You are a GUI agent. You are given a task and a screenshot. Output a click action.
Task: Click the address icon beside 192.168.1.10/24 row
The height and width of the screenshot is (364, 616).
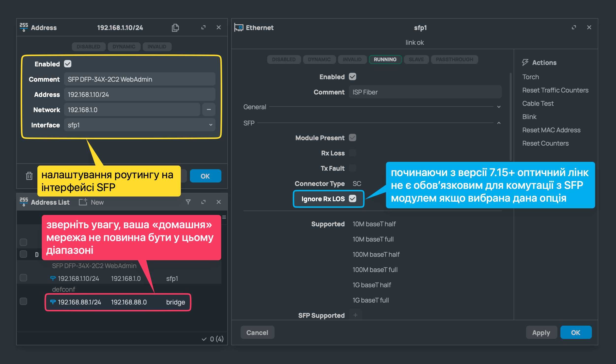pos(53,278)
